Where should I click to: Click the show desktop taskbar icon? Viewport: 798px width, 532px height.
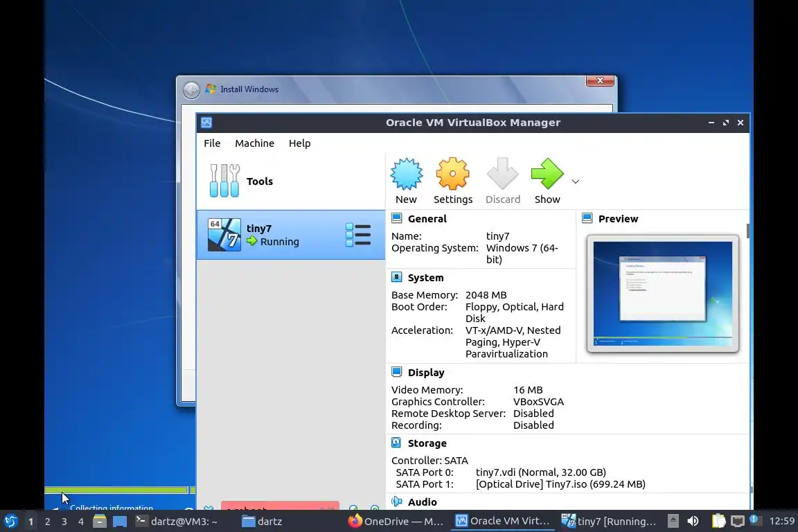coord(120,522)
